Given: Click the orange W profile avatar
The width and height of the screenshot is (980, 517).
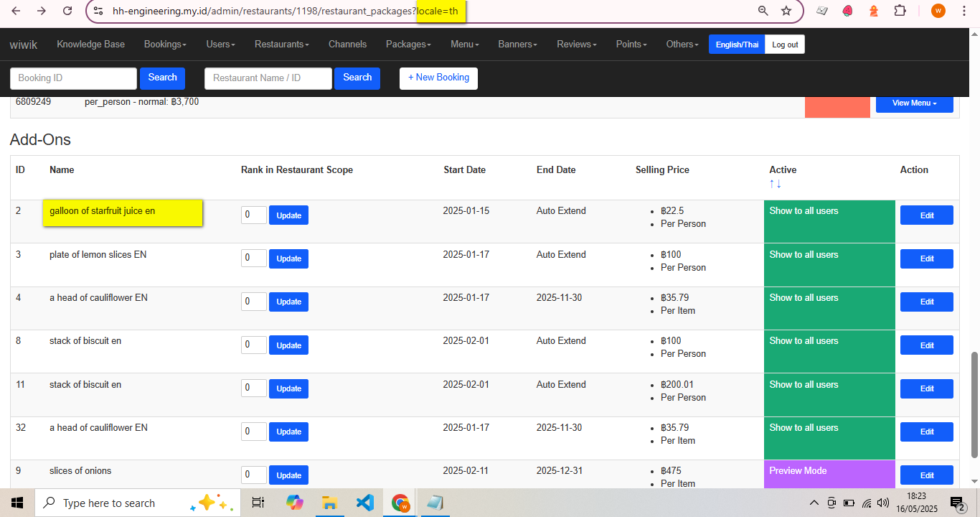Looking at the screenshot, I should point(938,11).
